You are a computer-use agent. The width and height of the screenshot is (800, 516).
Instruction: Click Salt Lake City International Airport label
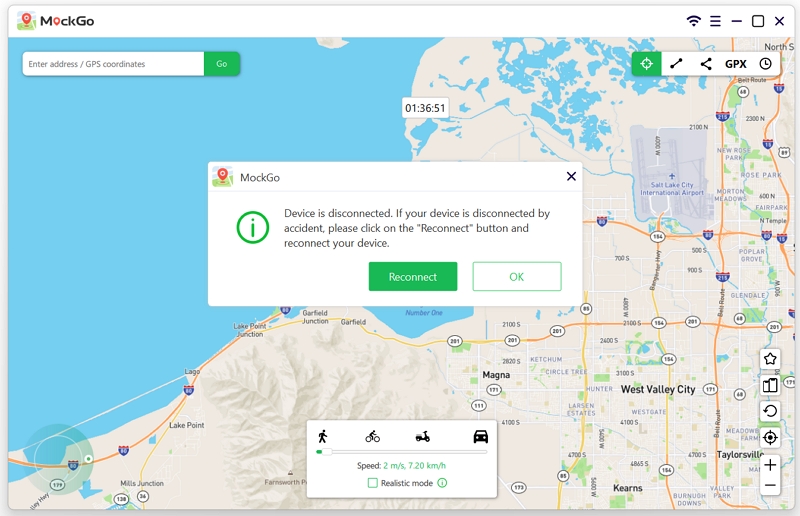coord(672,188)
